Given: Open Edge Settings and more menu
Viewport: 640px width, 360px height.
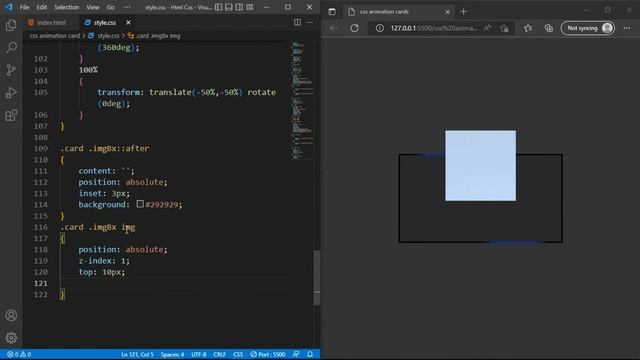Looking at the screenshot, I should pos(627,28).
